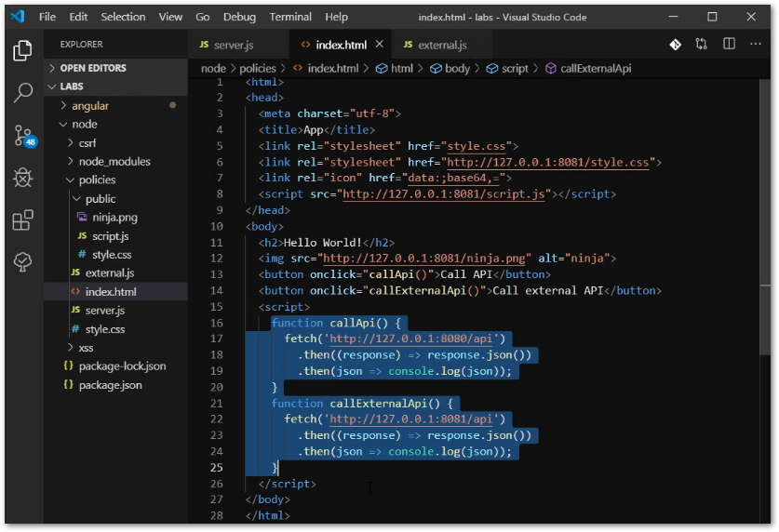
Task: Click the VS Code logo icon
Action: (x=18, y=17)
